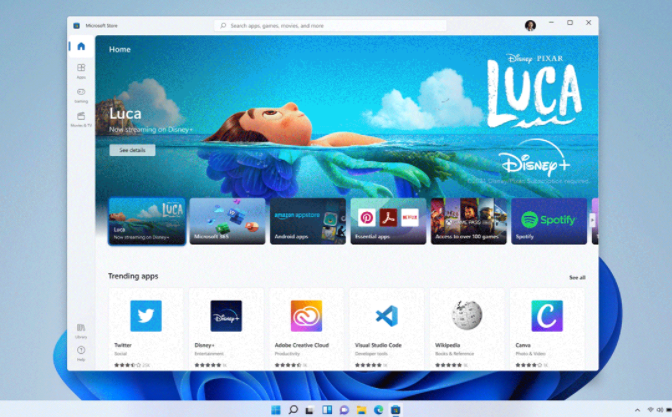Click the star rating under Twitter
This screenshot has height=417, width=672.
[127, 365]
